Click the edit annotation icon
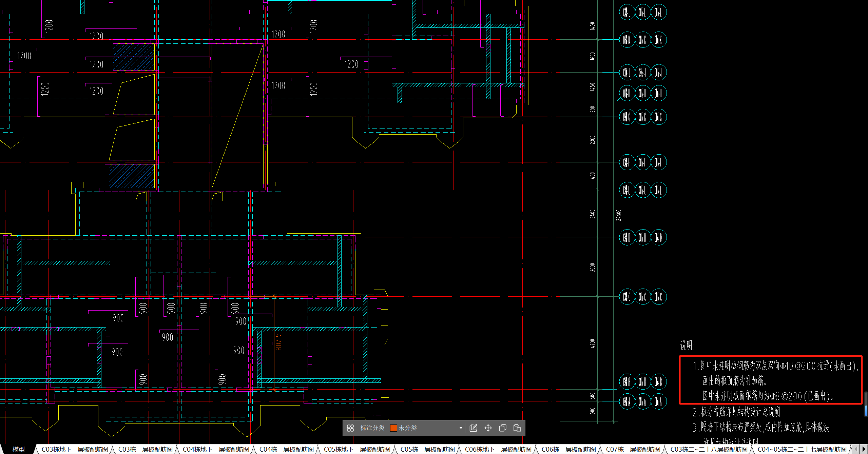 point(473,428)
